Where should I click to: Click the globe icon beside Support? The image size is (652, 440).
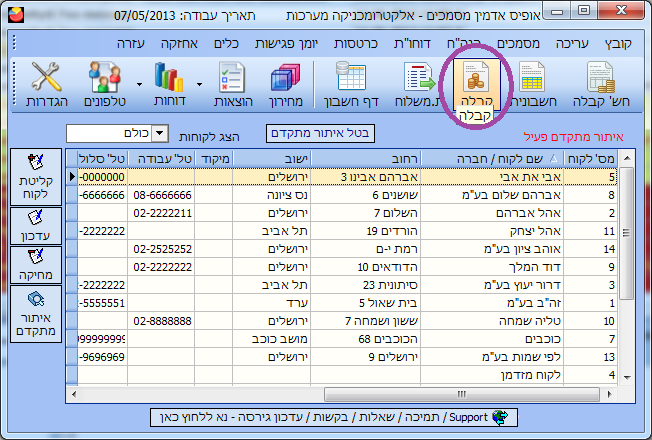click(500, 417)
